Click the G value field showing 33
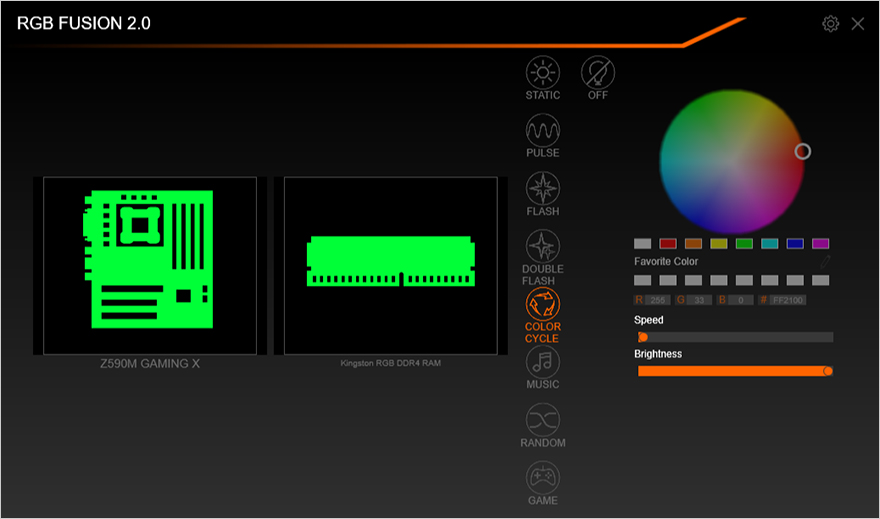 (699, 300)
